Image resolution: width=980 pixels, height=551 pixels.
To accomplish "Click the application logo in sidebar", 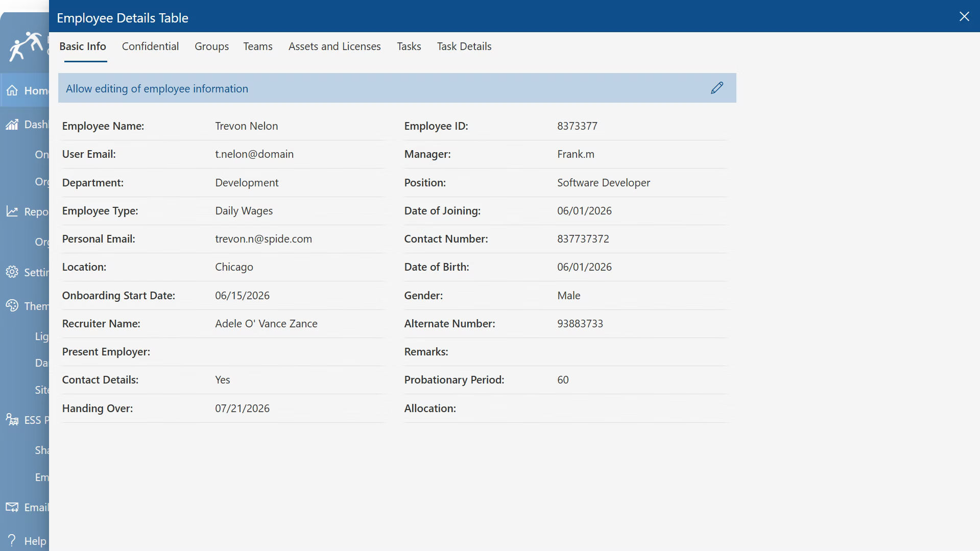I will coord(26,46).
